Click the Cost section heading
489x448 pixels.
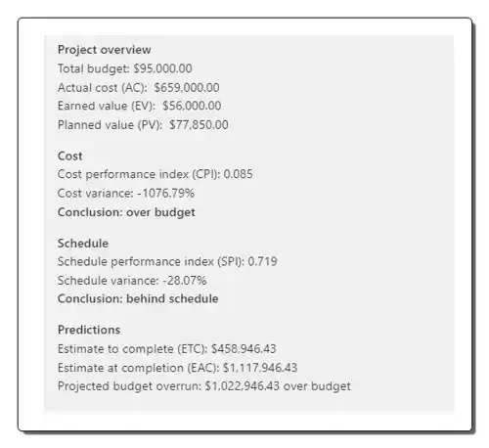point(69,157)
